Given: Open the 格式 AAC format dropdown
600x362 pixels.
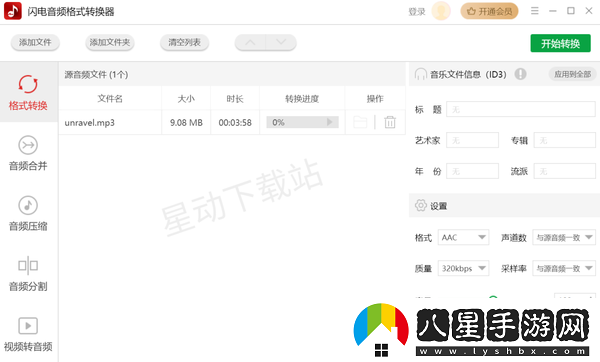Looking at the screenshot, I should coord(463,237).
